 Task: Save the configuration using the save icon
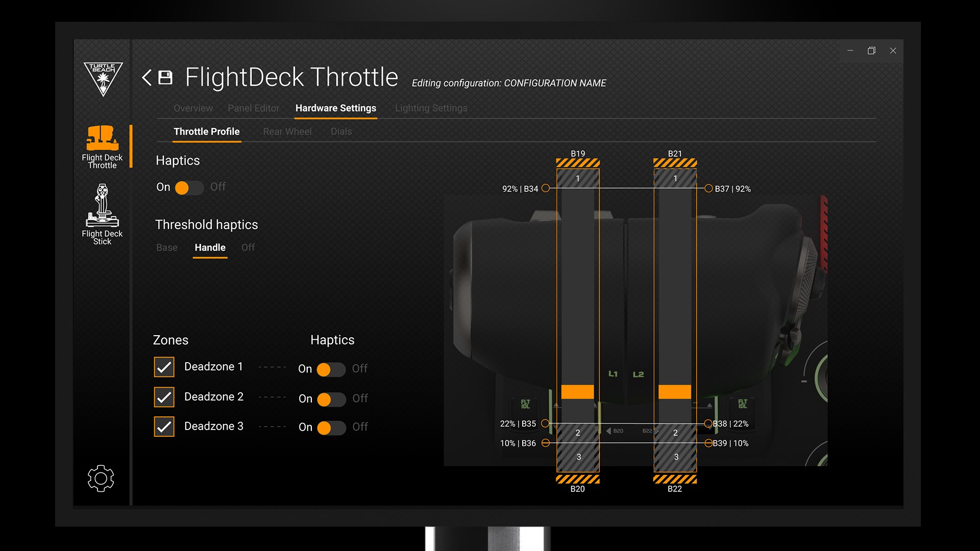pos(165,77)
